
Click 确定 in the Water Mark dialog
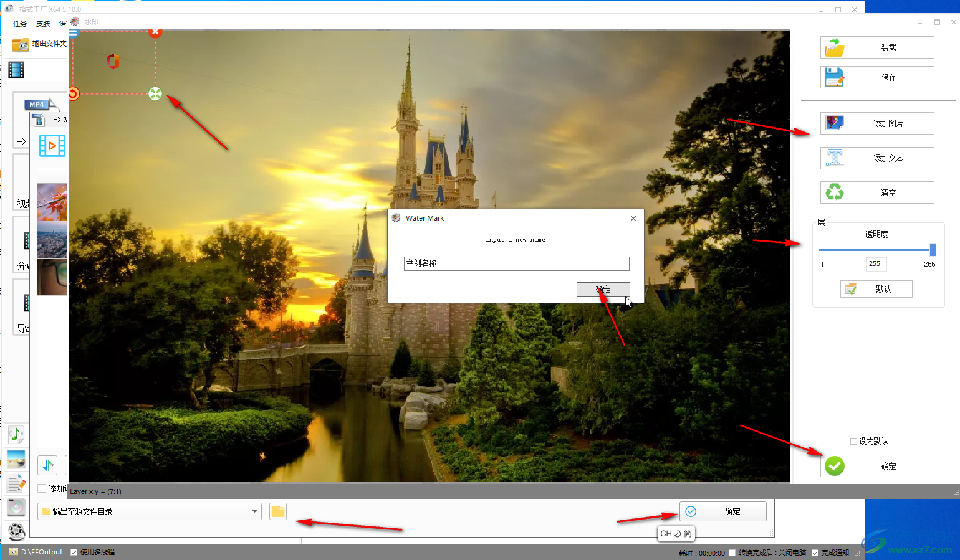pyautogui.click(x=603, y=289)
